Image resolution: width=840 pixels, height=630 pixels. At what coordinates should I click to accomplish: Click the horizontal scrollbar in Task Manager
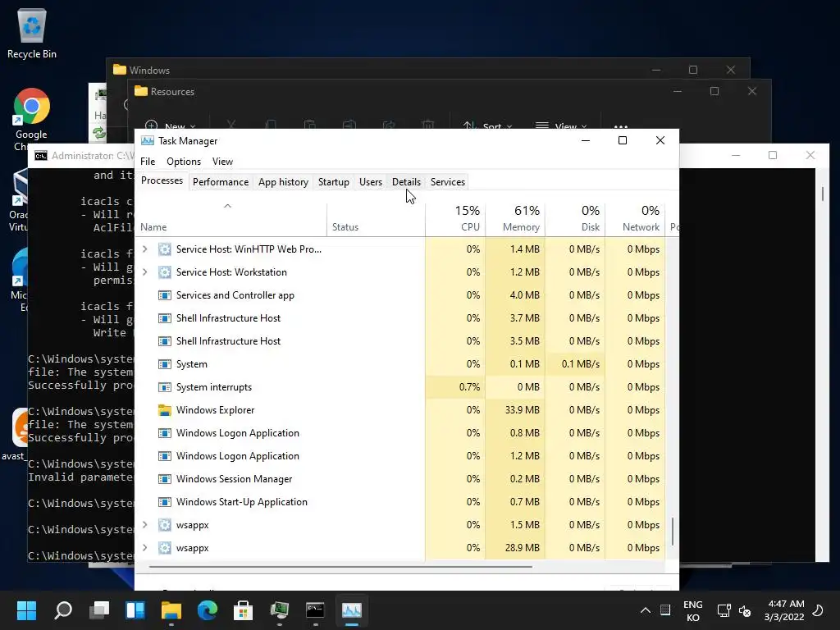340,566
